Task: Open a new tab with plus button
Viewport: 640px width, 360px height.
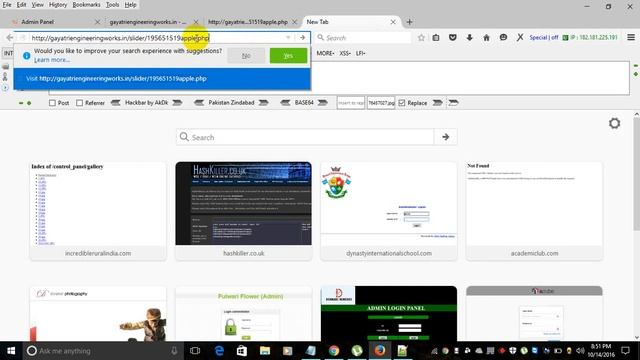Action: click(409, 22)
